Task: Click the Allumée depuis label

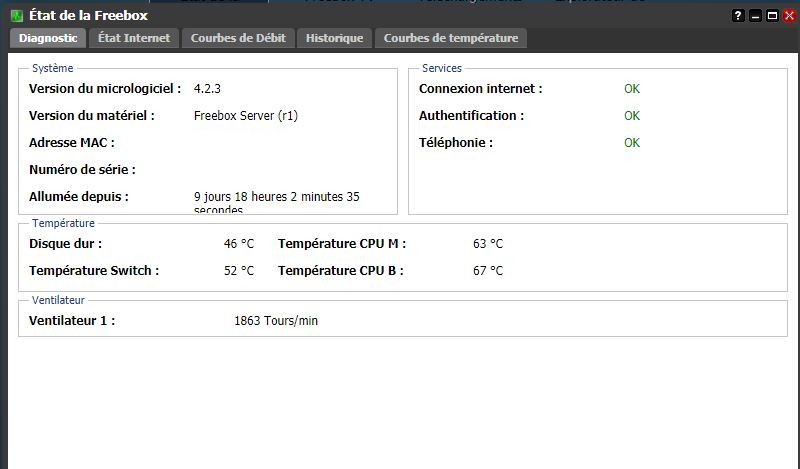Action: tap(79, 197)
